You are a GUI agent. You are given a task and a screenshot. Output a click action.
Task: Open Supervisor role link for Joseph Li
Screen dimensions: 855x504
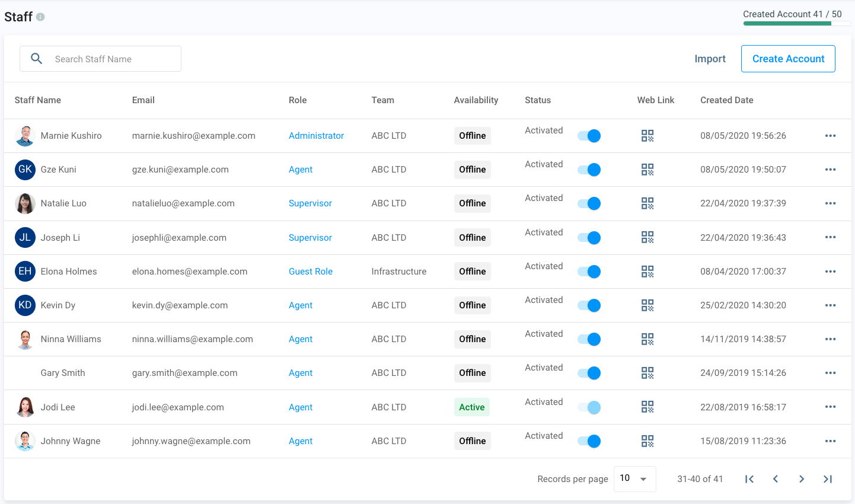click(x=310, y=238)
